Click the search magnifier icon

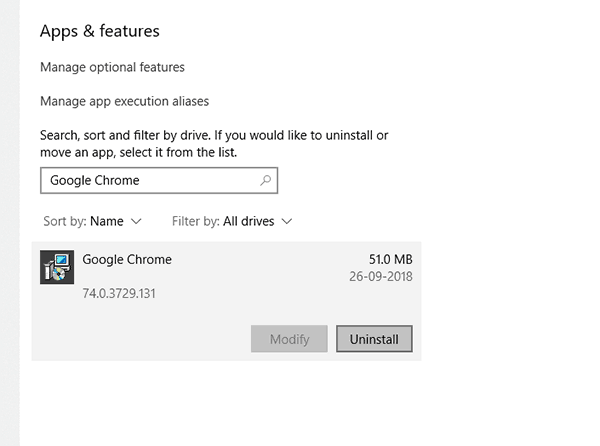click(x=266, y=180)
